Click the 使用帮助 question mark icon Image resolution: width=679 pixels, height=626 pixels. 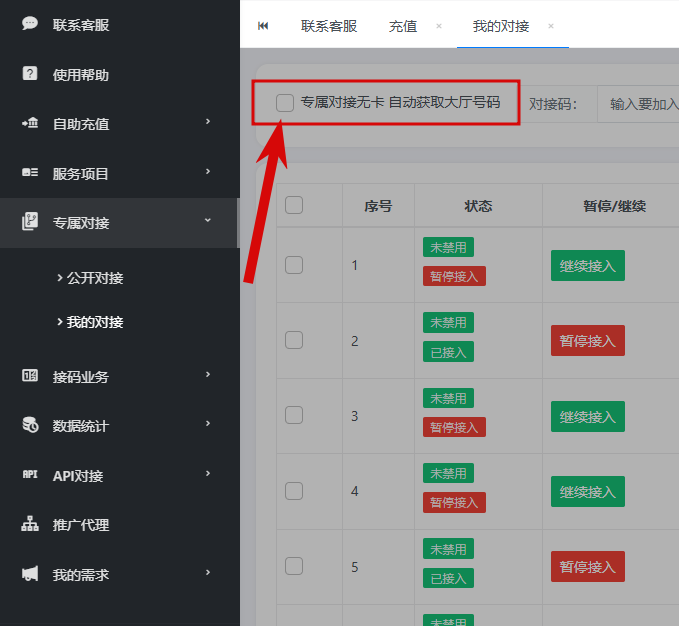point(30,74)
